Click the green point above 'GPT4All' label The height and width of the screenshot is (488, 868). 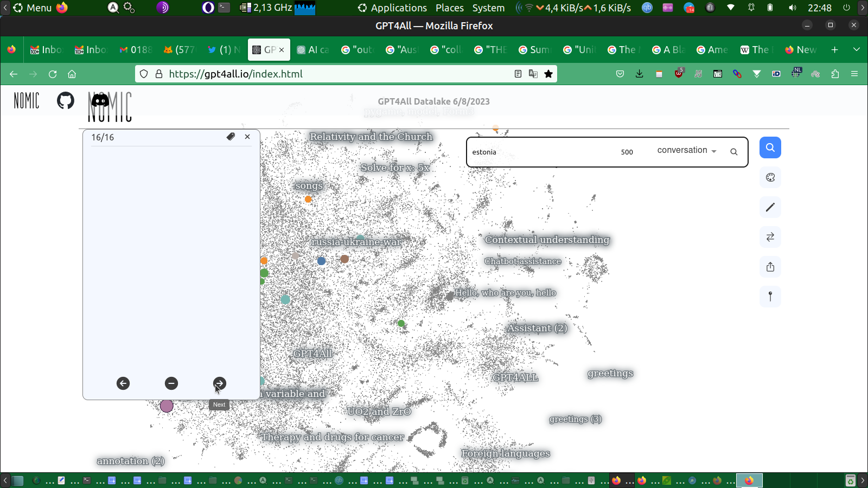coord(401,324)
